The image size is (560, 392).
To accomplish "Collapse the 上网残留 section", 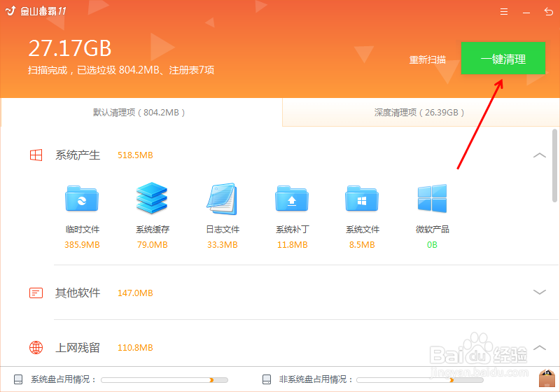I will tap(540, 347).
